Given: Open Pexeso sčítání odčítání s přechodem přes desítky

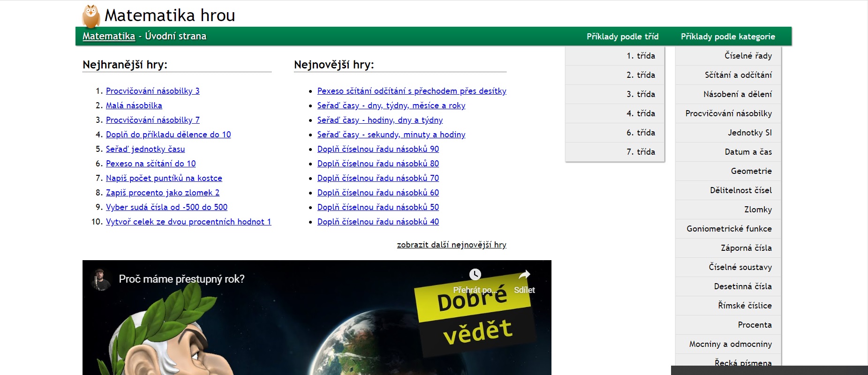Looking at the screenshot, I should pos(412,91).
